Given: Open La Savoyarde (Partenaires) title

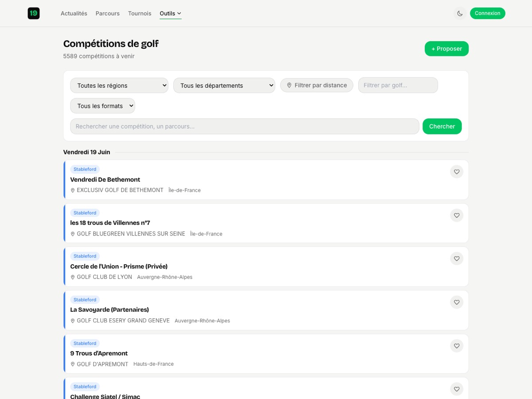Looking at the screenshot, I should pos(110,310).
